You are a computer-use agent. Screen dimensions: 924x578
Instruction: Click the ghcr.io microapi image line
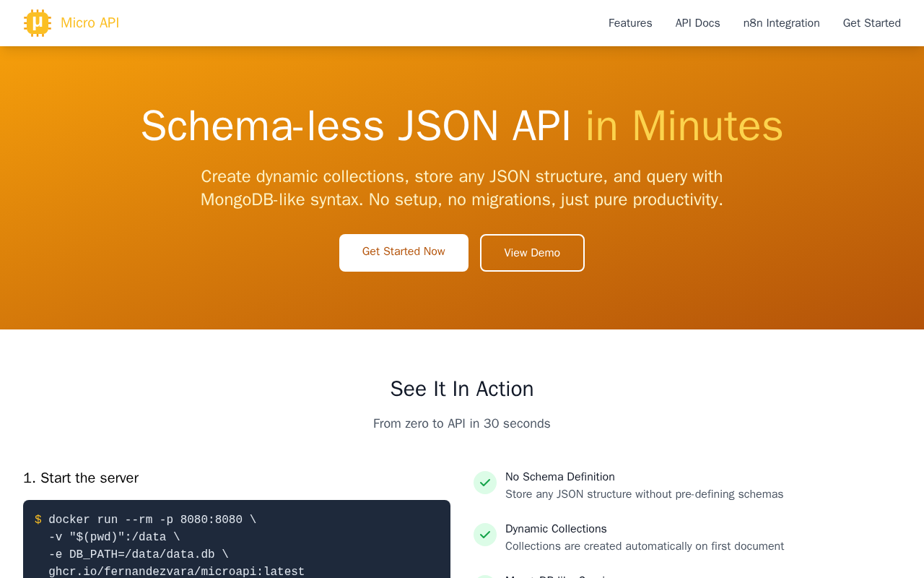pos(177,571)
